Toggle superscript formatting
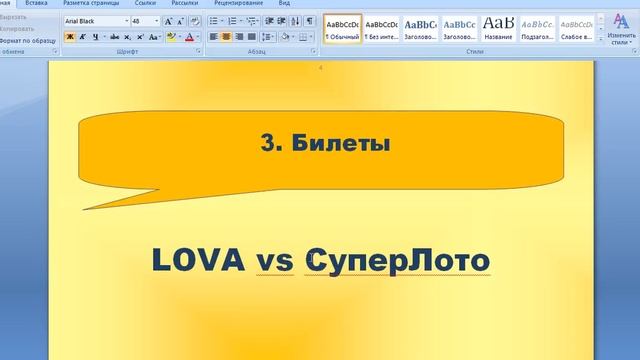The image size is (640, 360). [140, 37]
